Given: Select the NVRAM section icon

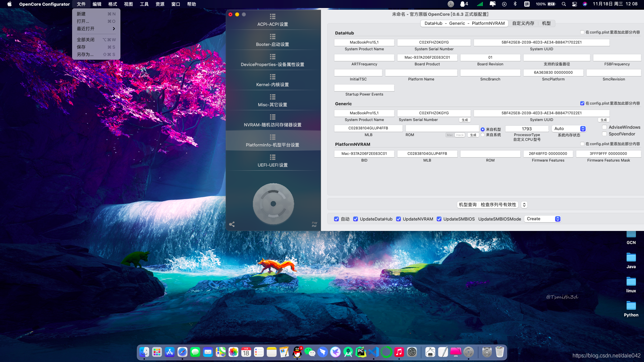Looking at the screenshot, I should [x=273, y=117].
